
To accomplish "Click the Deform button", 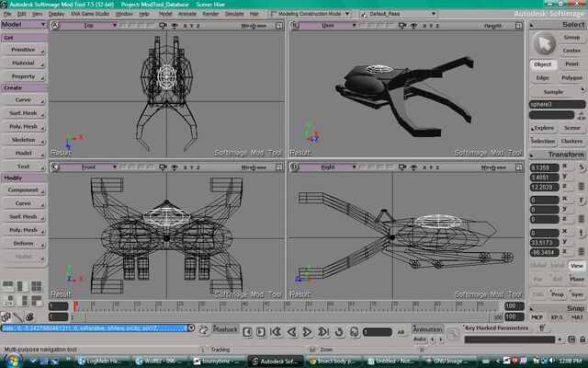I will click(24, 243).
